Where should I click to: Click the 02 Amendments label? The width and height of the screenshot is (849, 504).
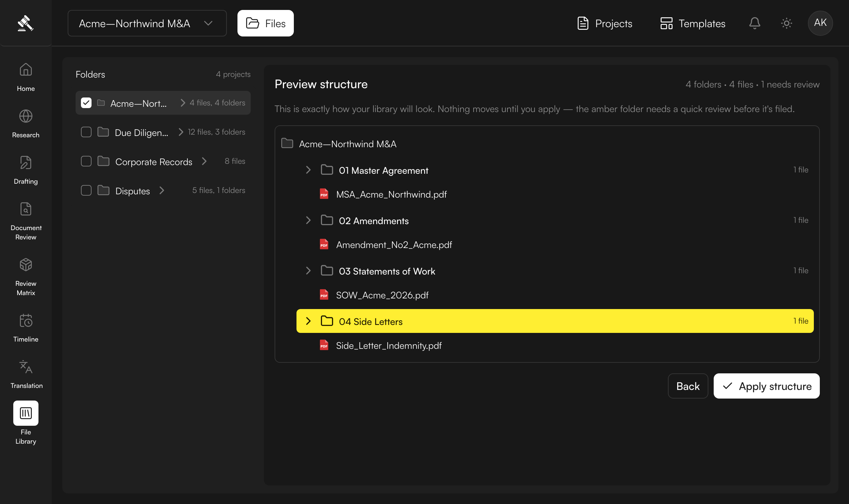click(x=373, y=220)
